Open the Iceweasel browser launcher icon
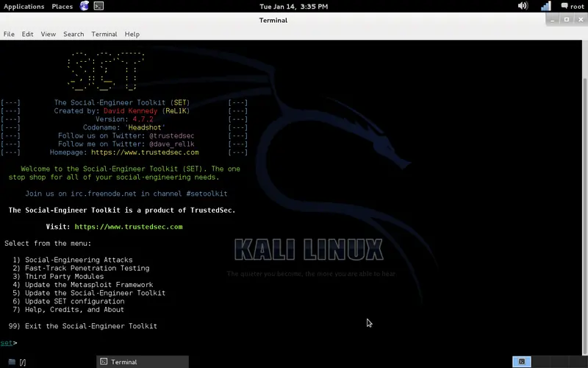 pyautogui.click(x=85, y=6)
